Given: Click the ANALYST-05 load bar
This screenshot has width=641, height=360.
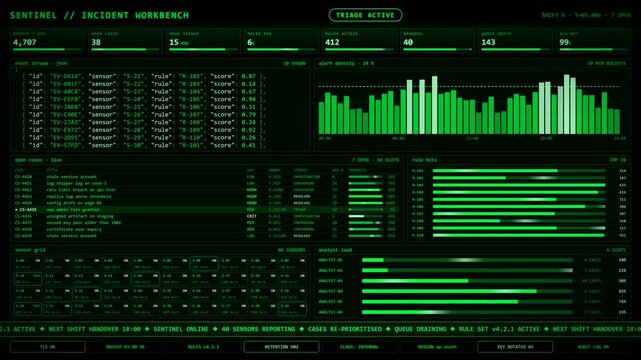Looking at the screenshot, I should click(x=467, y=302).
